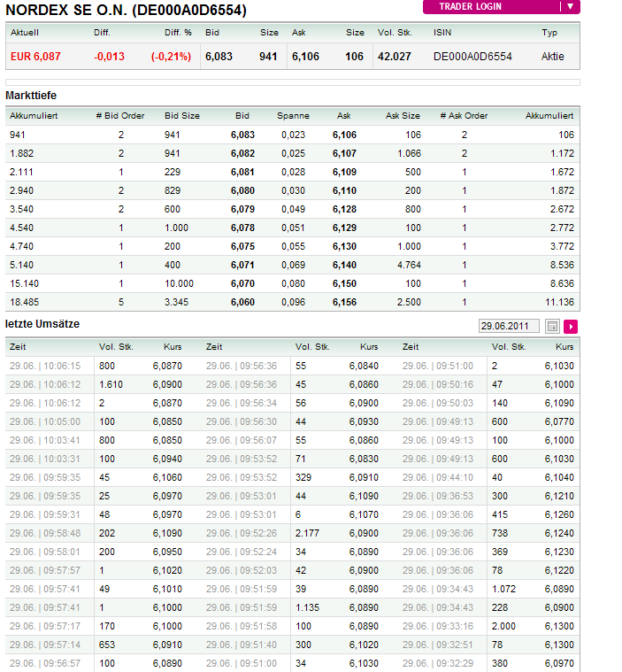The image size is (622, 672).
Task: Click trade volume 1.610 at 10:06:12
Action: pyautogui.click(x=111, y=384)
